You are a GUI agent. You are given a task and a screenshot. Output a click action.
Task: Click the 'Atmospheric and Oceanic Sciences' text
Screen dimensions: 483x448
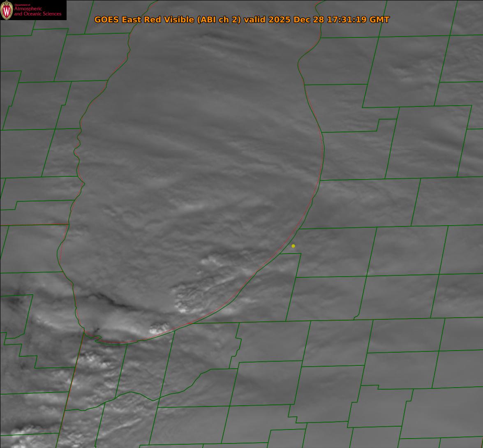(37, 12)
